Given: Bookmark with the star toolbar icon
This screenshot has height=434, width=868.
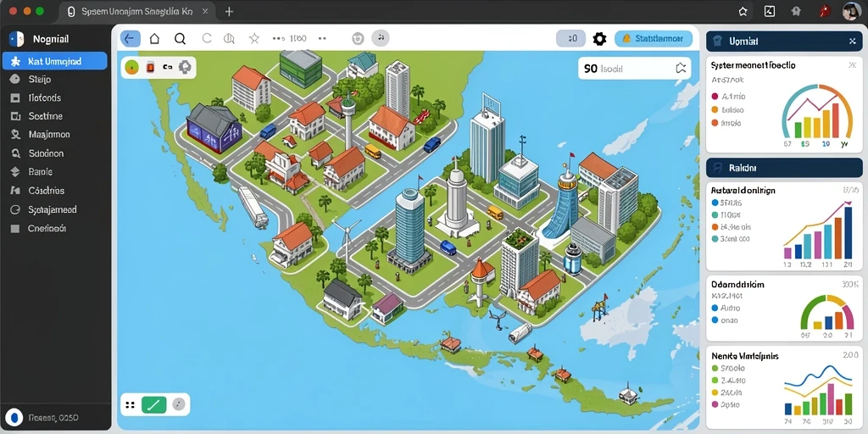Looking at the screenshot, I should point(254,38).
